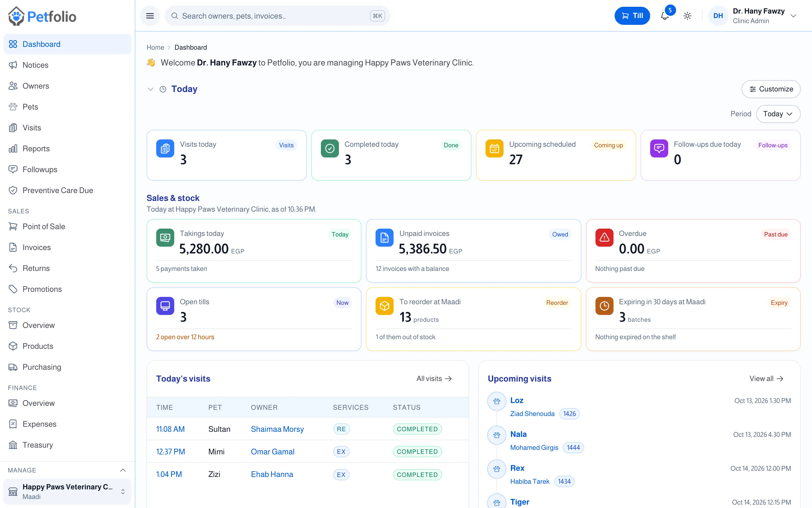The image size is (812, 508).
Task: Open the Till button
Action: click(x=632, y=16)
